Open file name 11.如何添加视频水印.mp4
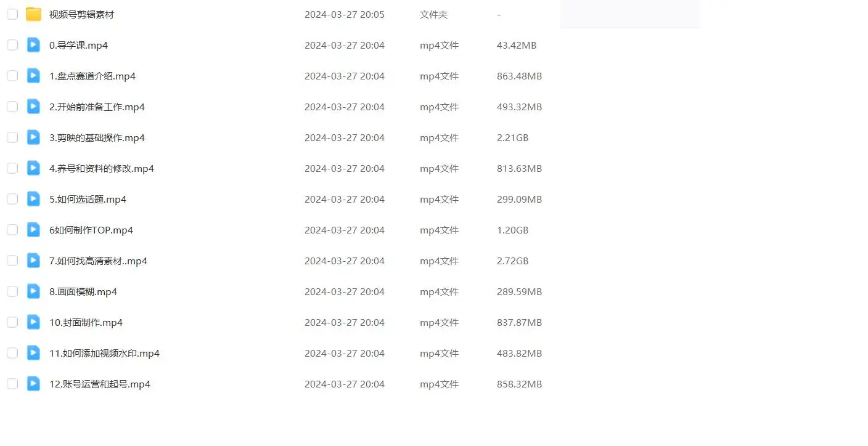 104,353
